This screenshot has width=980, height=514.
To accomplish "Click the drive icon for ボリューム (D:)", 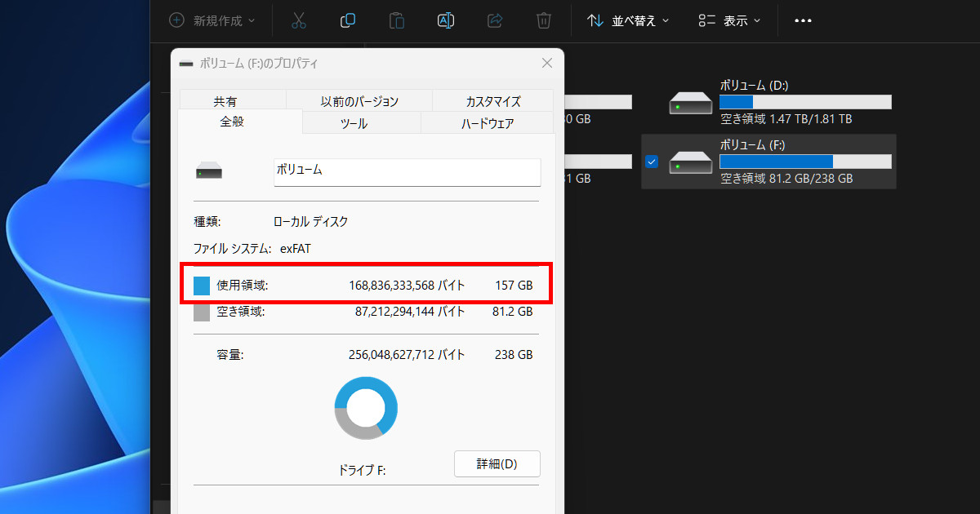I will point(690,103).
